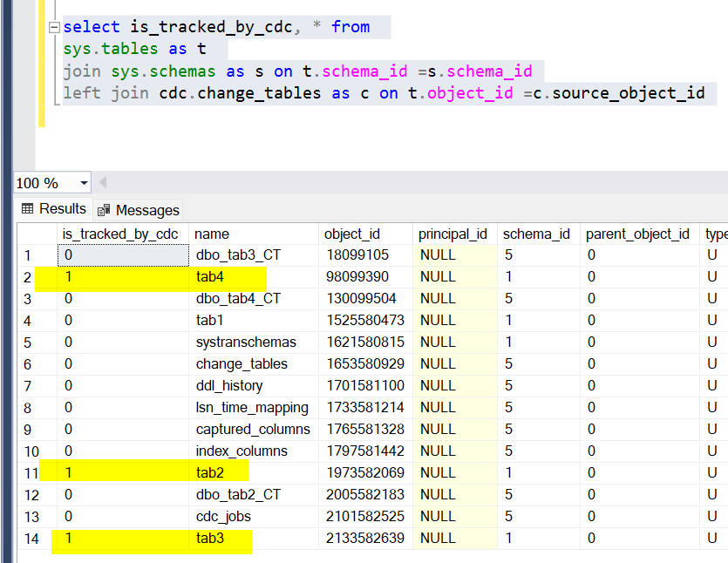728x563 pixels.
Task: Click the horizontal scroll left arrow
Action: [103, 182]
